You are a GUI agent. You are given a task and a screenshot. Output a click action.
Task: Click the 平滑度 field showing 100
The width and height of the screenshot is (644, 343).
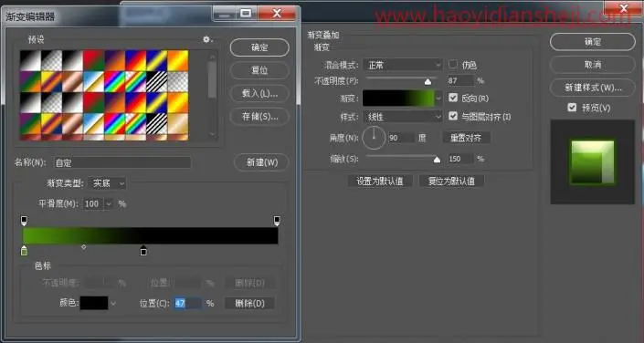(93, 203)
